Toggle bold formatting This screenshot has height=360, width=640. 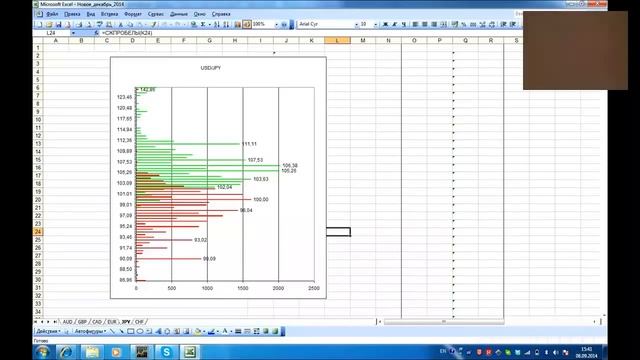click(x=385, y=24)
